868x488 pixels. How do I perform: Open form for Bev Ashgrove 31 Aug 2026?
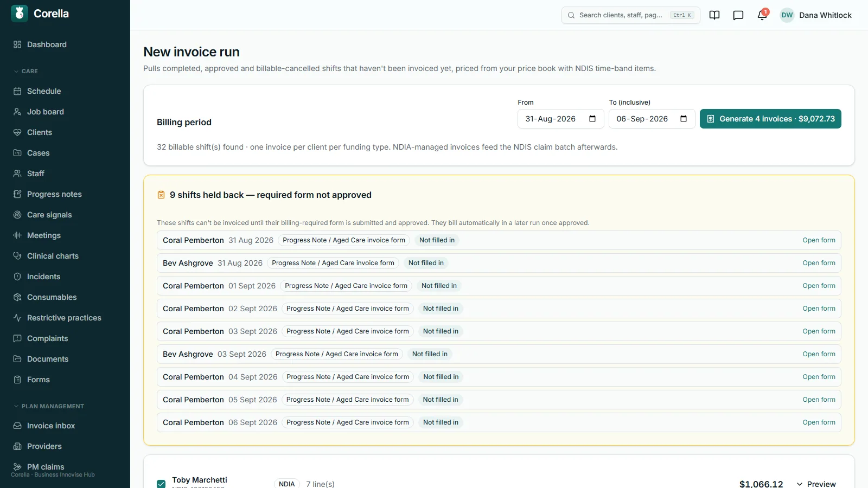(x=819, y=263)
